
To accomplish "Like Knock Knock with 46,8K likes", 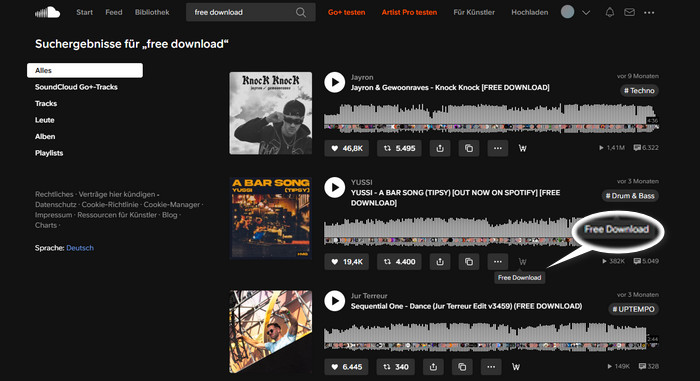I will [x=346, y=148].
